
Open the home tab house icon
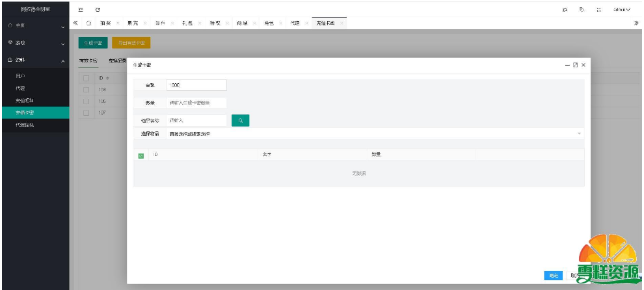click(x=88, y=23)
